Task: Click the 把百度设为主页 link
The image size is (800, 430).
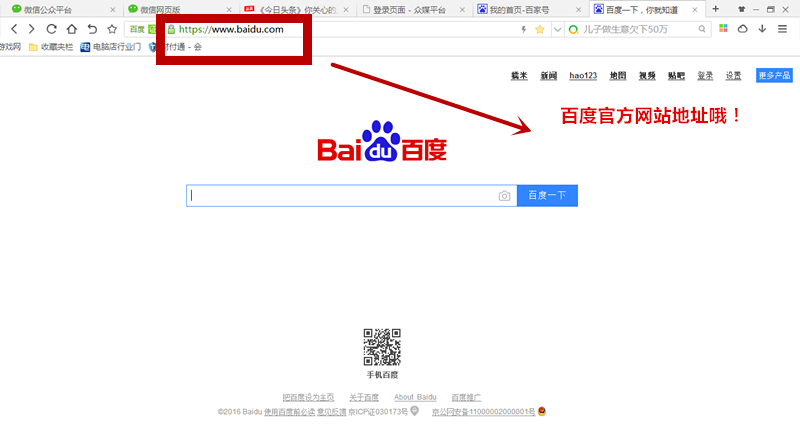Action: (x=308, y=397)
